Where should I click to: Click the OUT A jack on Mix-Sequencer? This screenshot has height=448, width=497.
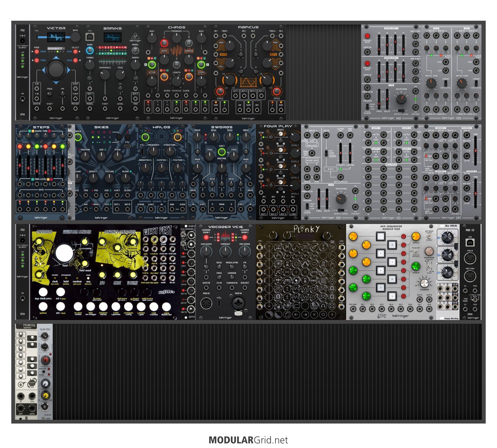419,299
